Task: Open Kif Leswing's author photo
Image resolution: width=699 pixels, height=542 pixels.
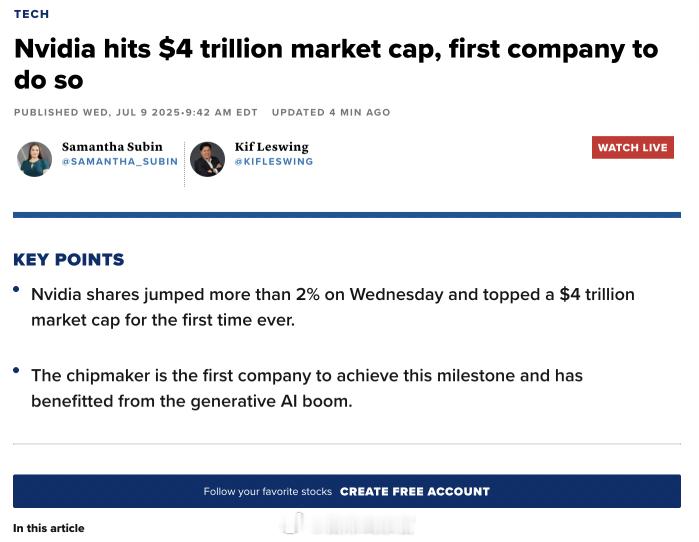Action: click(207, 159)
